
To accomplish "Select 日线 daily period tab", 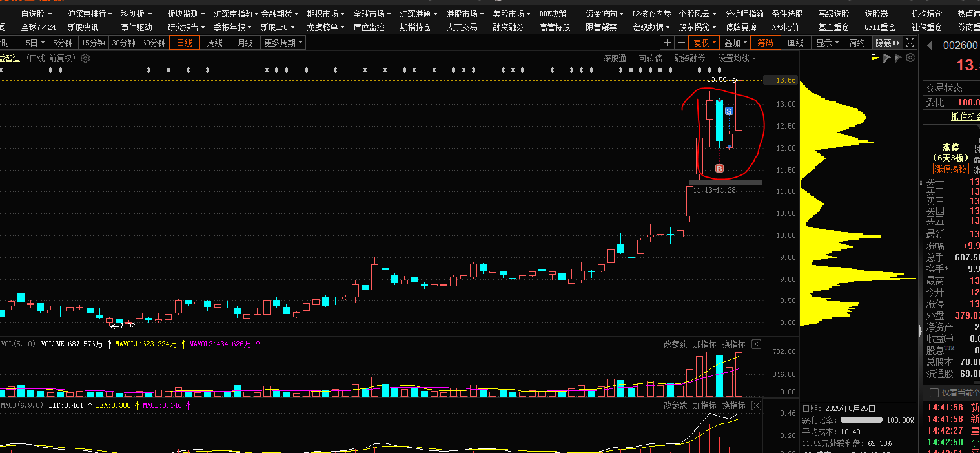I will tap(185, 43).
